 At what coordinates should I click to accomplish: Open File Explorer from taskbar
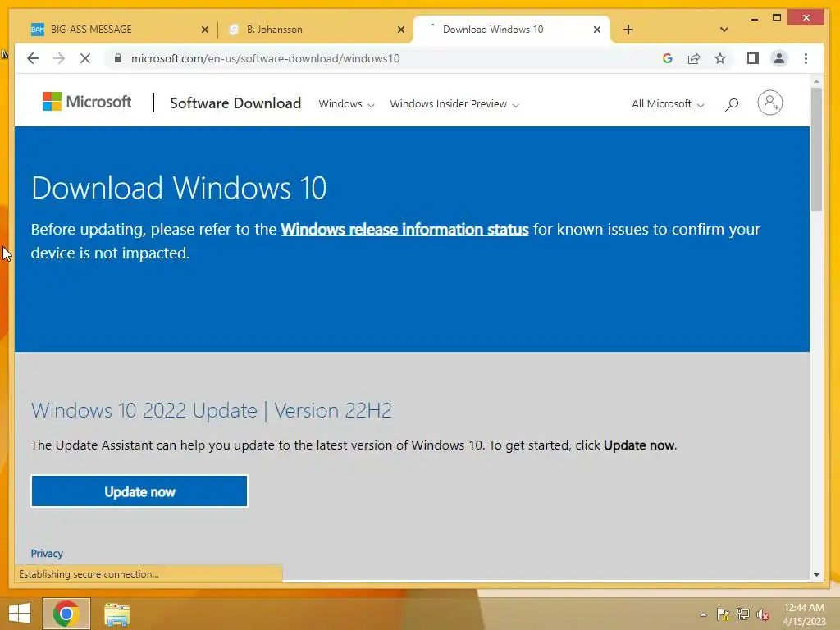point(116,614)
